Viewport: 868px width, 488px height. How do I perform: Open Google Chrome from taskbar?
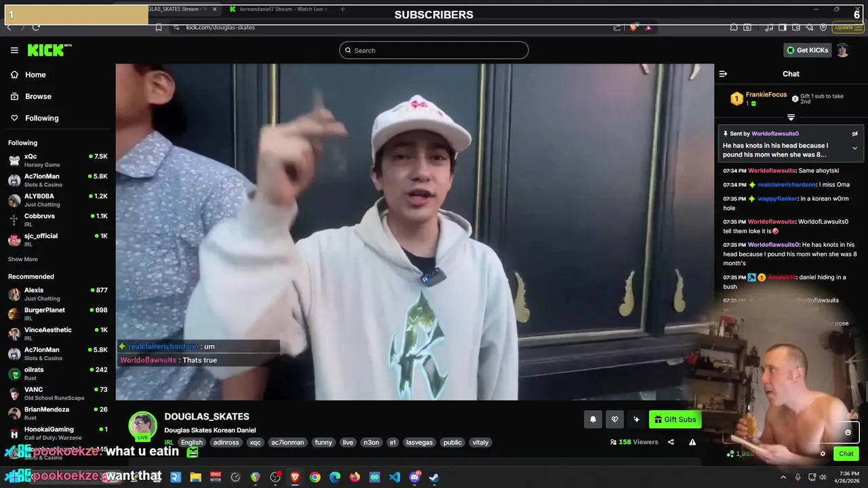coord(315,477)
